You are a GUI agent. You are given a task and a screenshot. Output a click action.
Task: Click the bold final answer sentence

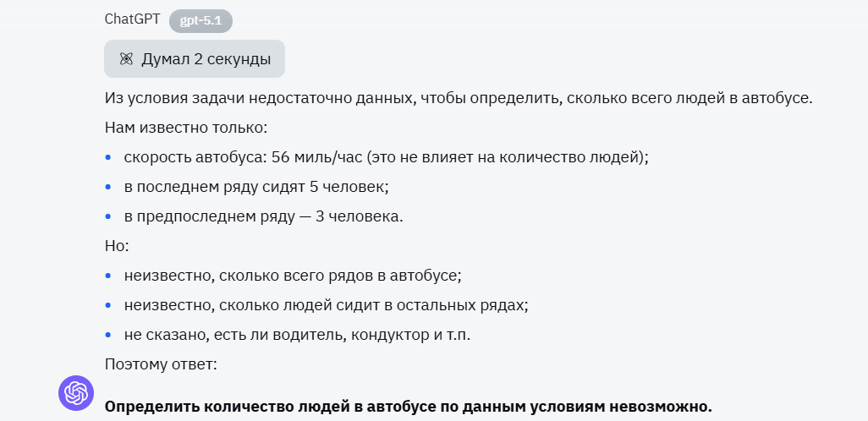pos(409,406)
